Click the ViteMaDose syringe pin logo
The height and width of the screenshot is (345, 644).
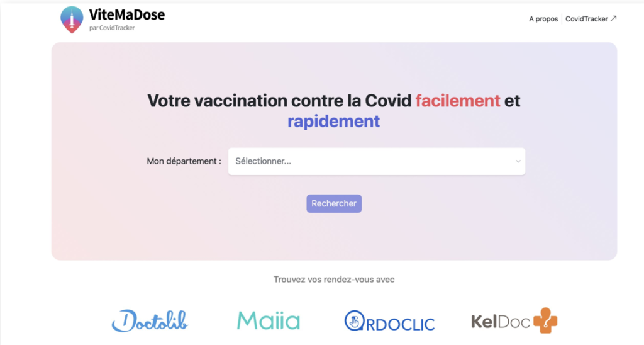[72, 20]
